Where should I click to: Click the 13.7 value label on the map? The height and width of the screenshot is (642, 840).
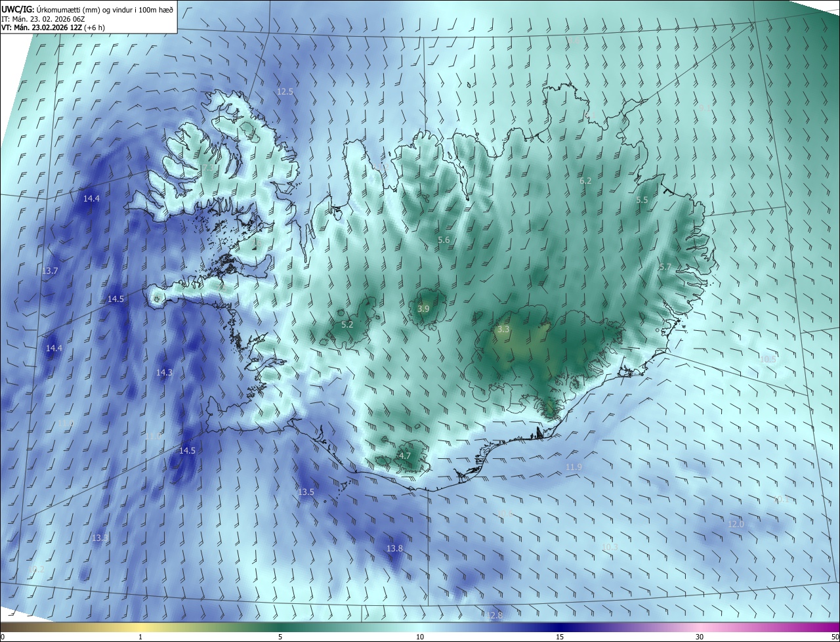pos(50,270)
